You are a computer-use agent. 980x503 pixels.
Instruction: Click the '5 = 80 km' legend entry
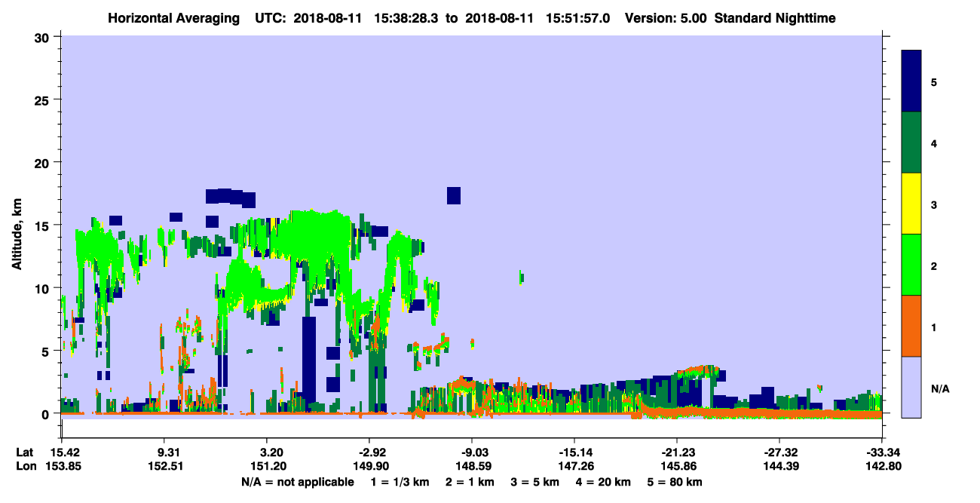[x=675, y=482]
